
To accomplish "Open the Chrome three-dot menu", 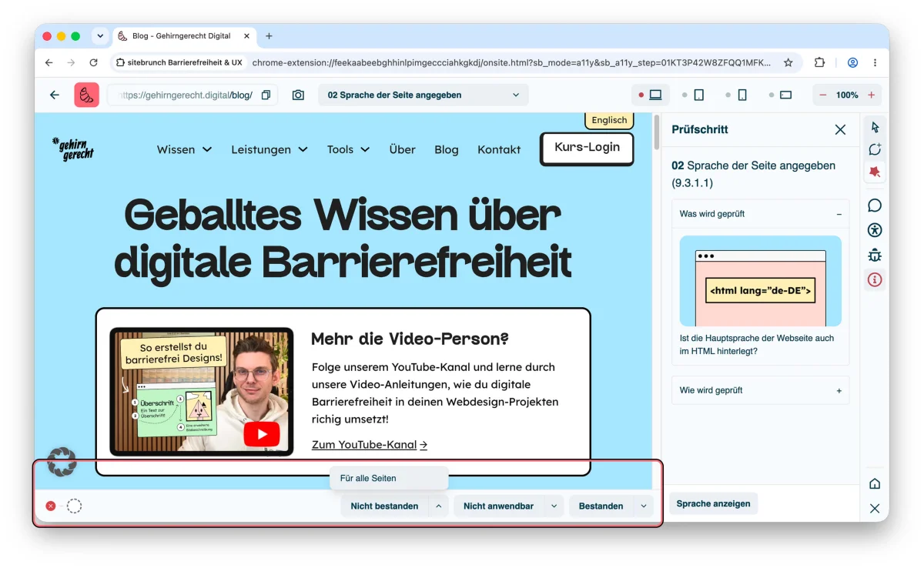I will coord(875,62).
